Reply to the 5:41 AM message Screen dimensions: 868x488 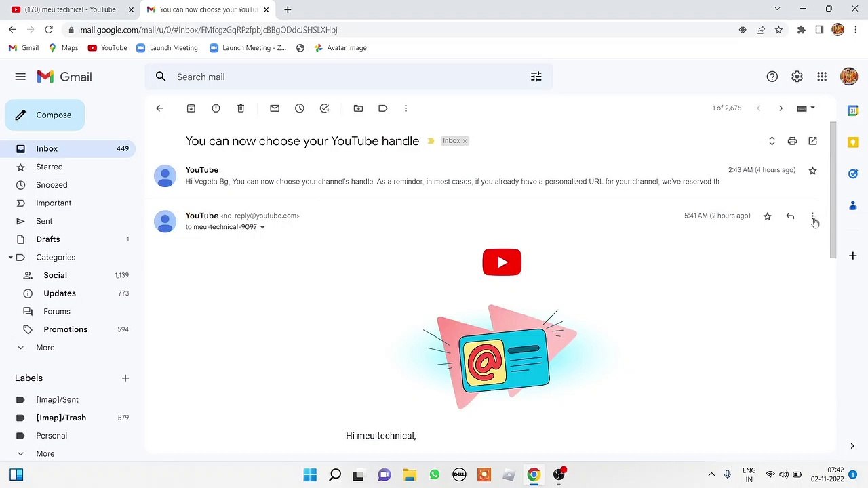[x=790, y=216]
